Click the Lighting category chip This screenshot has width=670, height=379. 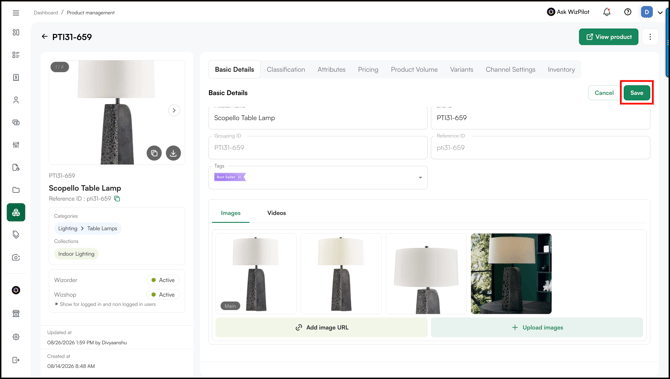(68, 229)
